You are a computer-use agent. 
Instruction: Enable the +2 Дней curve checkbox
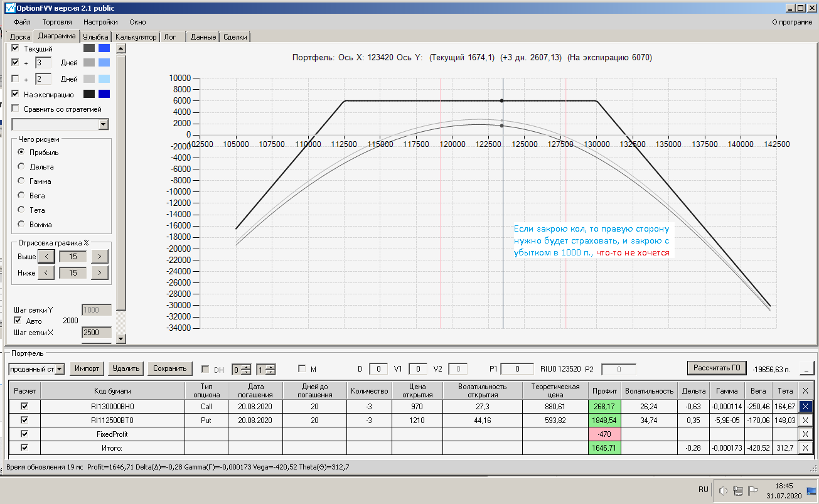tap(16, 79)
